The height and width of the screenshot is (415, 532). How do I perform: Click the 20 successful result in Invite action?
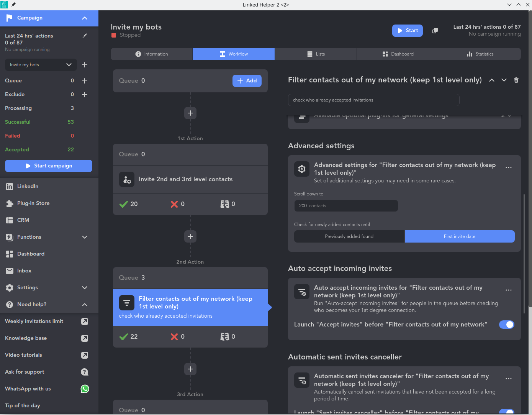pyautogui.click(x=129, y=204)
